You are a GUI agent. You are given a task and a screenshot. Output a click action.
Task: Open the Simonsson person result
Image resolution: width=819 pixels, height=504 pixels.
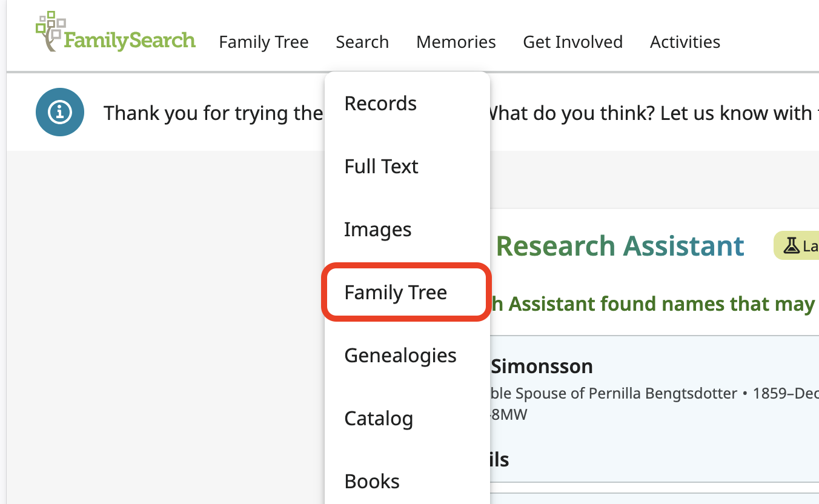click(x=542, y=366)
